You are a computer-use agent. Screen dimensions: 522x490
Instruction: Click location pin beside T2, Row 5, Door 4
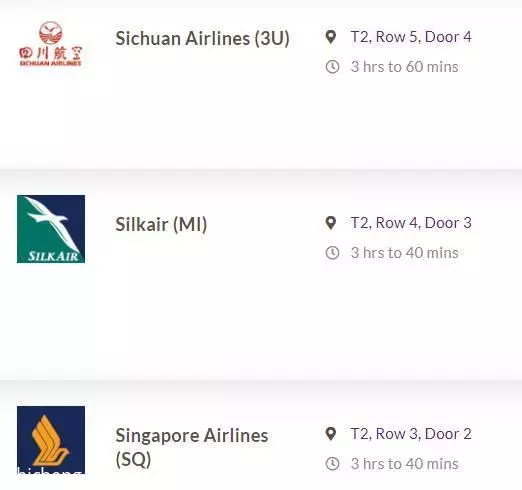pyautogui.click(x=331, y=37)
